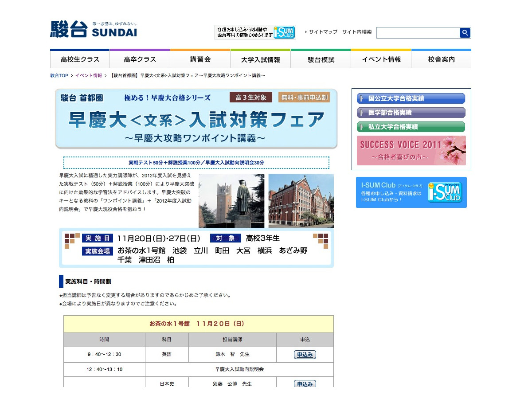Select the 9：40〜12：30 time cell

point(104,355)
